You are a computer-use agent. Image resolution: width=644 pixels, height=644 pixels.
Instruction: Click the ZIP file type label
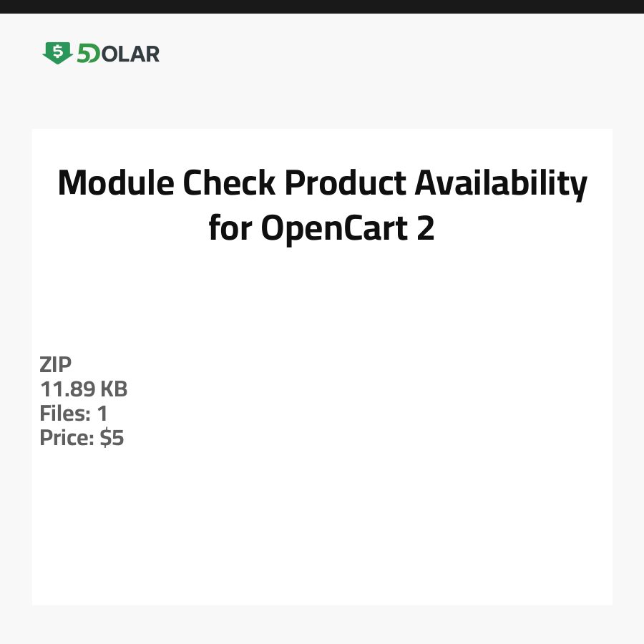tap(56, 365)
